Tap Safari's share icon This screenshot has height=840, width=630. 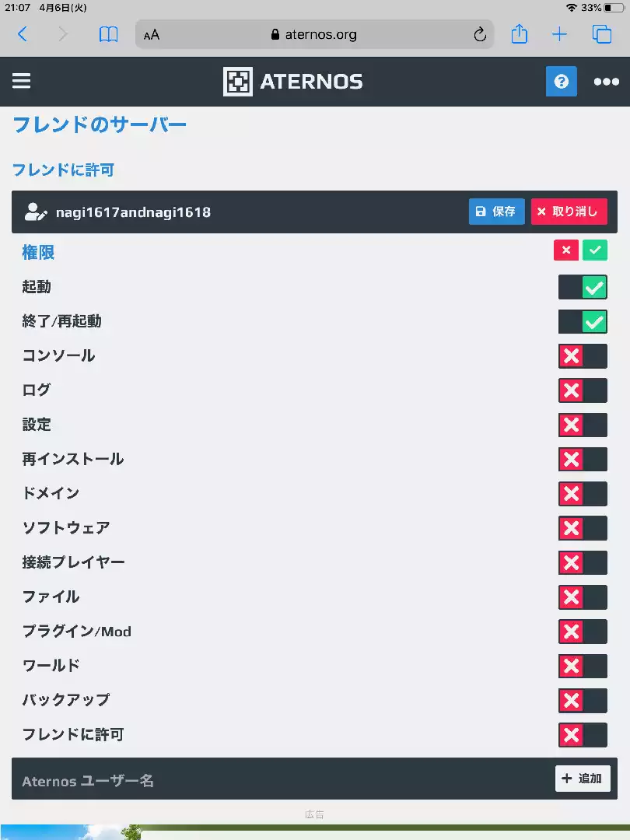coord(519,34)
